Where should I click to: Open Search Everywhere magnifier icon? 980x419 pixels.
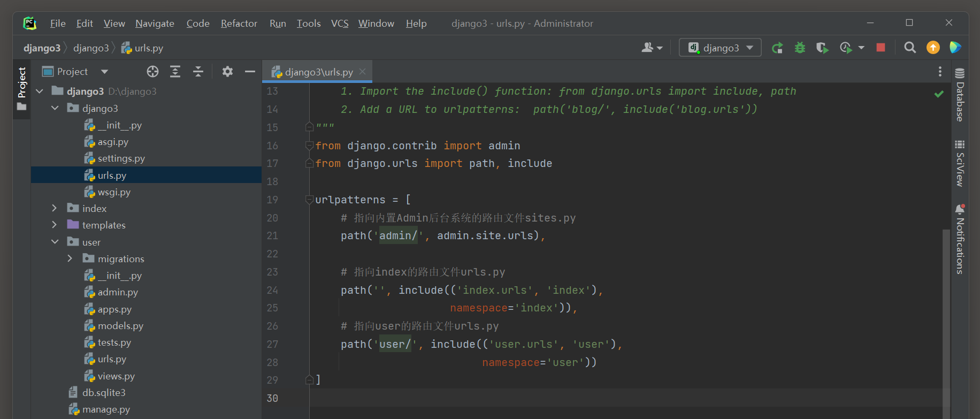(x=910, y=48)
